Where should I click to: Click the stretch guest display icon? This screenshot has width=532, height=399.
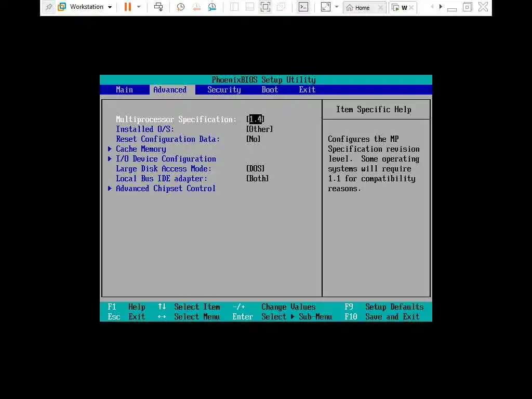325,7
